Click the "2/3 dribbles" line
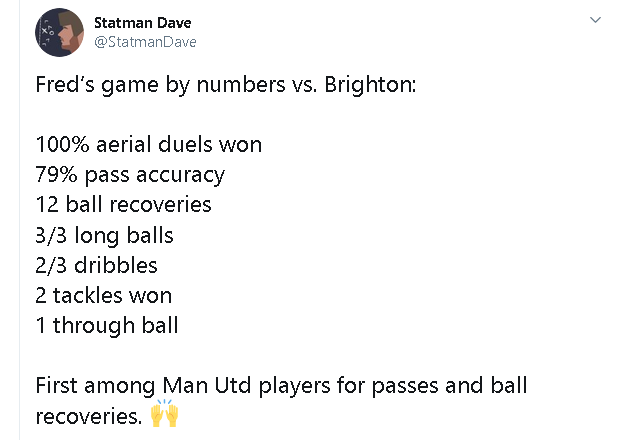 97,265
